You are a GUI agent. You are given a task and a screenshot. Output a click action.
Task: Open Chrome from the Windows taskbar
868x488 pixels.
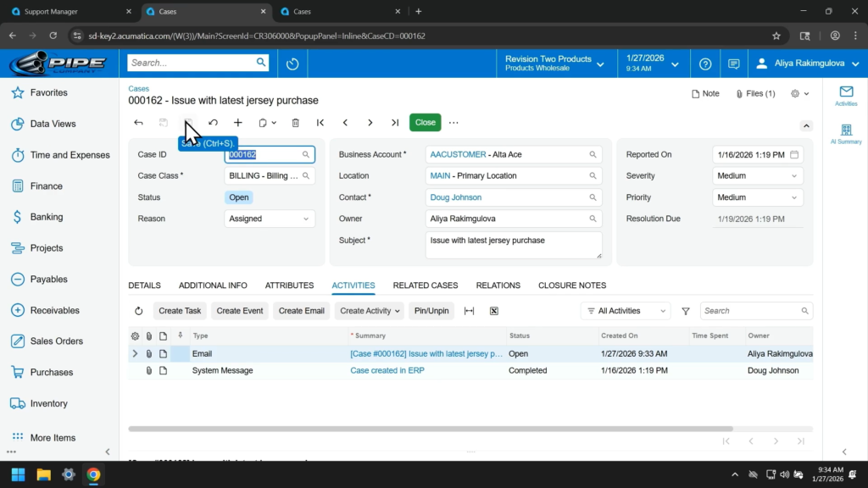click(93, 474)
